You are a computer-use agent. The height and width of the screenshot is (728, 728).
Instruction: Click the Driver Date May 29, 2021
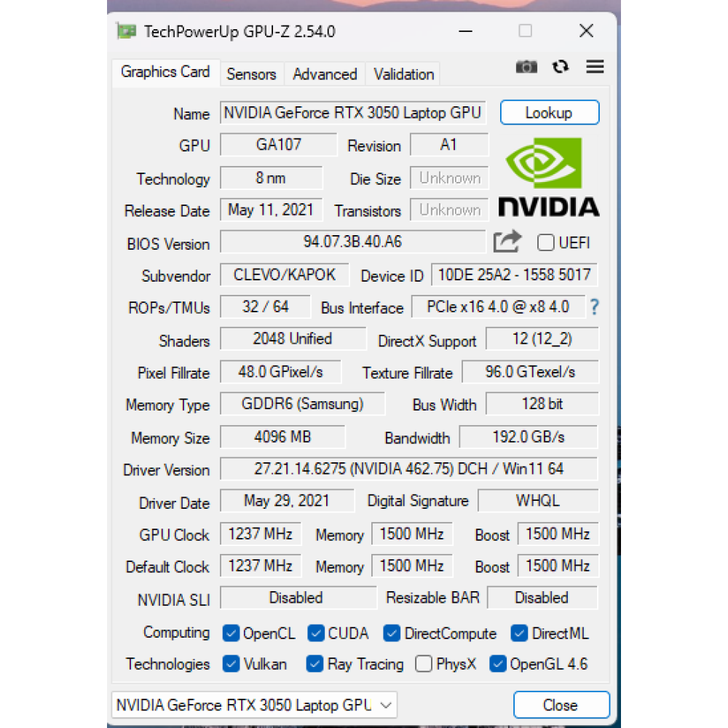[287, 501]
